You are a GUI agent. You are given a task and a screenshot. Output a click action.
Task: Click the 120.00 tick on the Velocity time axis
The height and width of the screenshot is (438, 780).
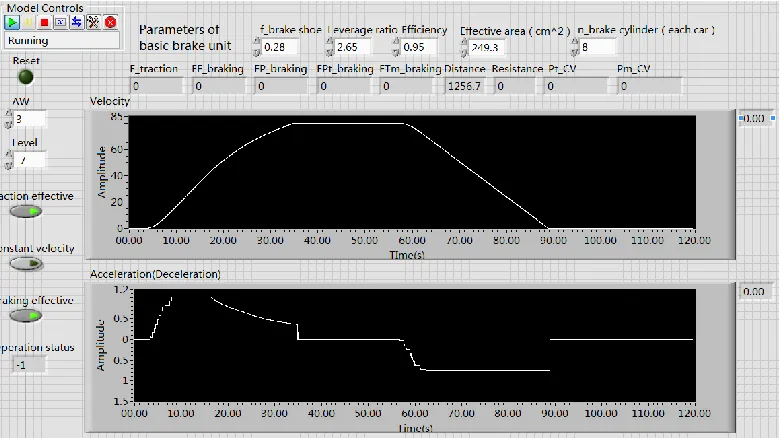click(694, 240)
